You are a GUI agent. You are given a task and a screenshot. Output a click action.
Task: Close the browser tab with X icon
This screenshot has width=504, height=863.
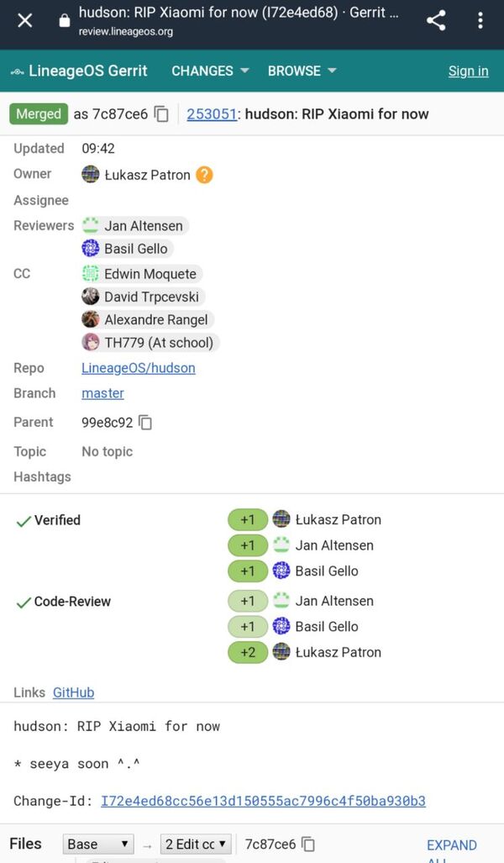pyautogui.click(x=25, y=20)
